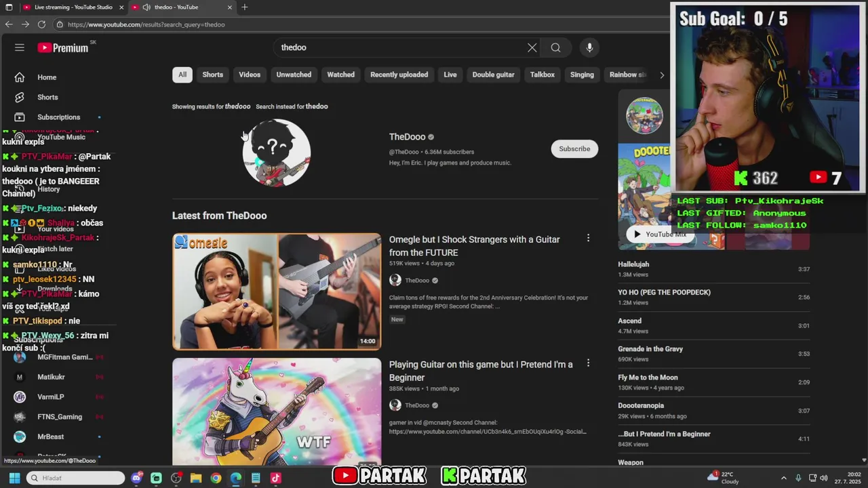Mute the thedoo YouTube tab audio
868x488 pixels.
[x=146, y=7]
